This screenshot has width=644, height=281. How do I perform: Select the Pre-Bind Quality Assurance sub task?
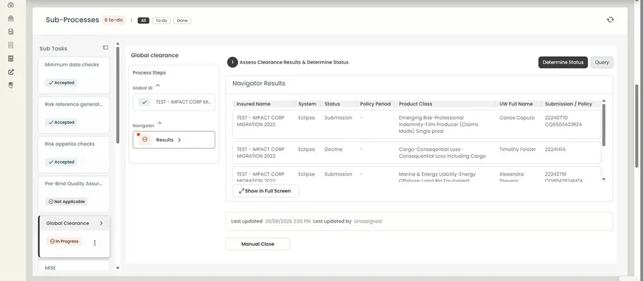pos(74,194)
